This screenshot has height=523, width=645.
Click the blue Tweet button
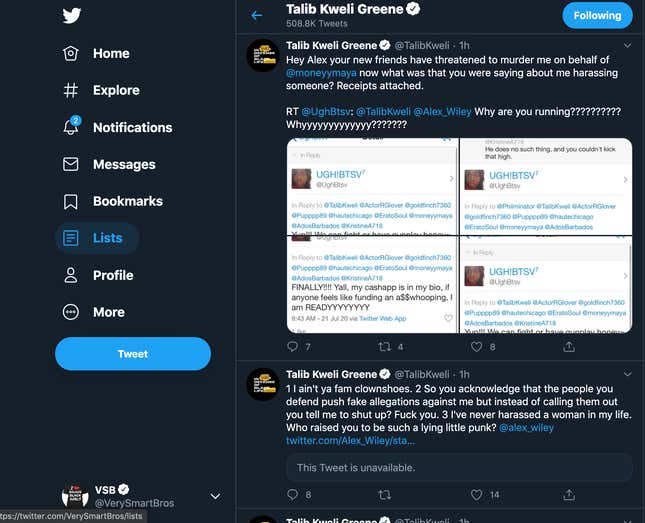133,354
